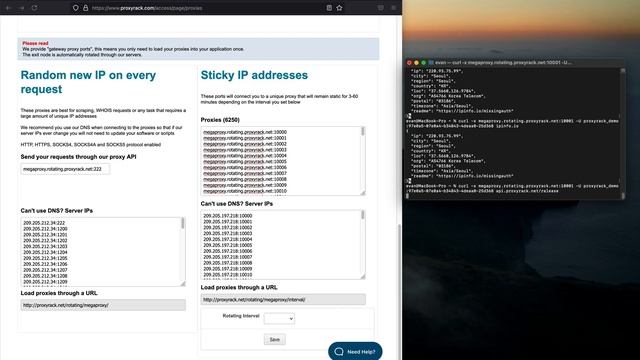The height and width of the screenshot is (360, 640).
Task: Select proxy megaproxy.rotating.proxyrack.net:10009
Action: pyautogui.click(x=245, y=185)
